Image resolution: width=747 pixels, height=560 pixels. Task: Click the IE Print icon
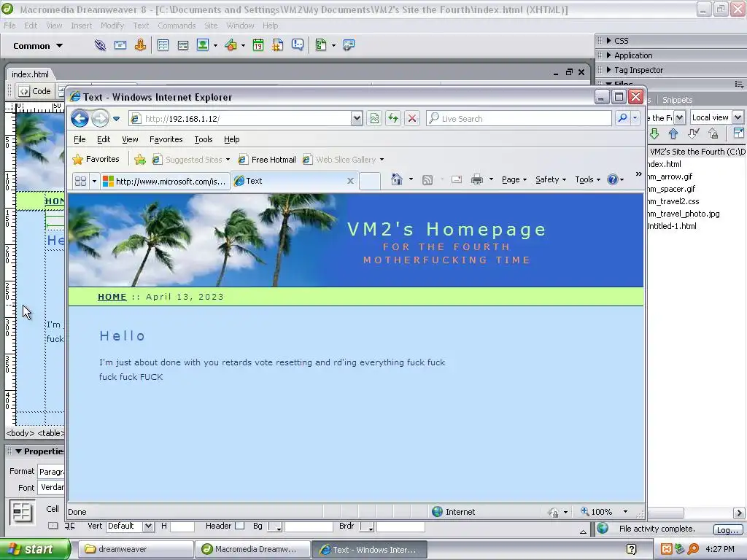tap(477, 179)
